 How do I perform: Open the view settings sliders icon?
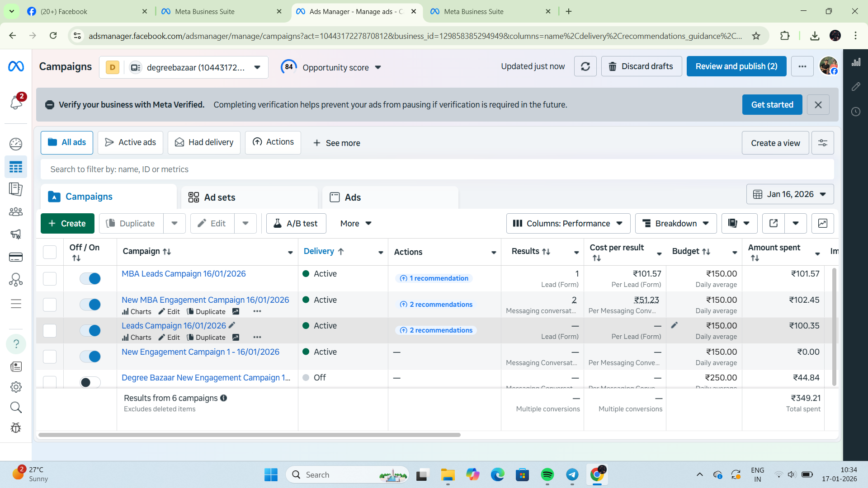pyautogui.click(x=822, y=143)
